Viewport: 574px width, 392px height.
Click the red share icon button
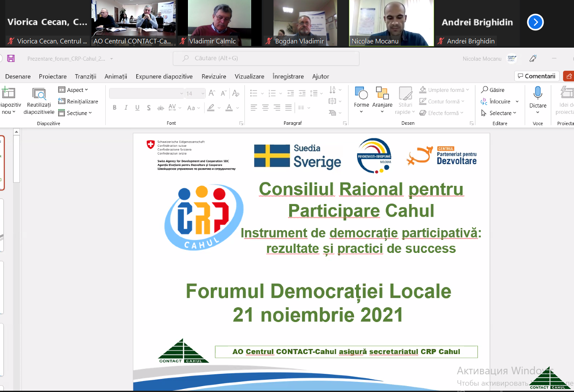pyautogui.click(x=569, y=76)
